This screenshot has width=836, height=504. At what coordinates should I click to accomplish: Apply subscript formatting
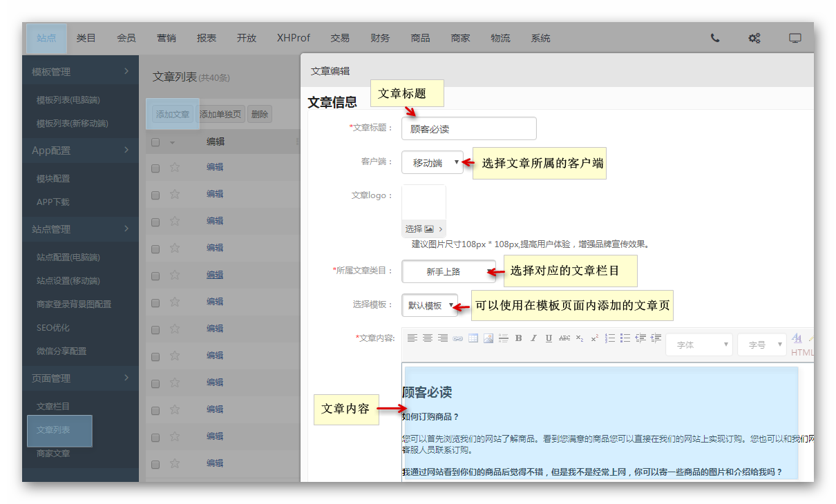click(x=580, y=338)
